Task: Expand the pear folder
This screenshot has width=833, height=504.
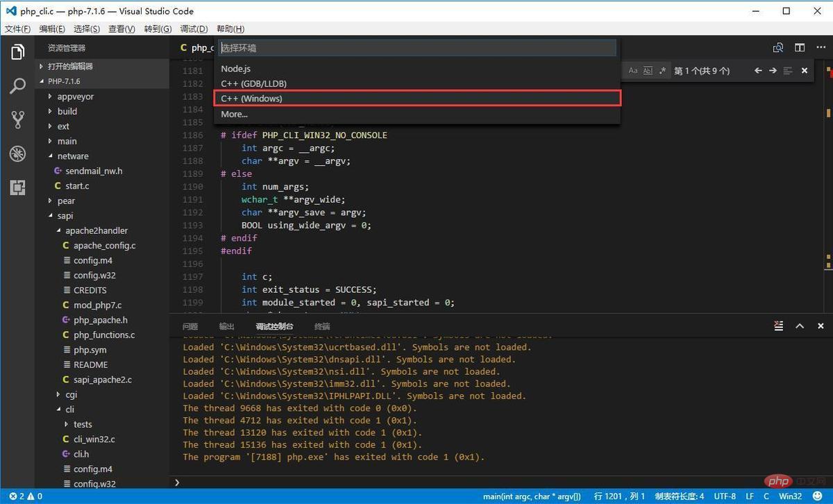Action: [x=102, y=201]
